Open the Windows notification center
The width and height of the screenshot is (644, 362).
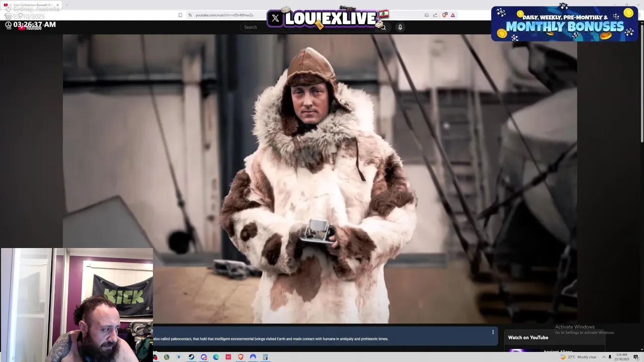coord(636,357)
